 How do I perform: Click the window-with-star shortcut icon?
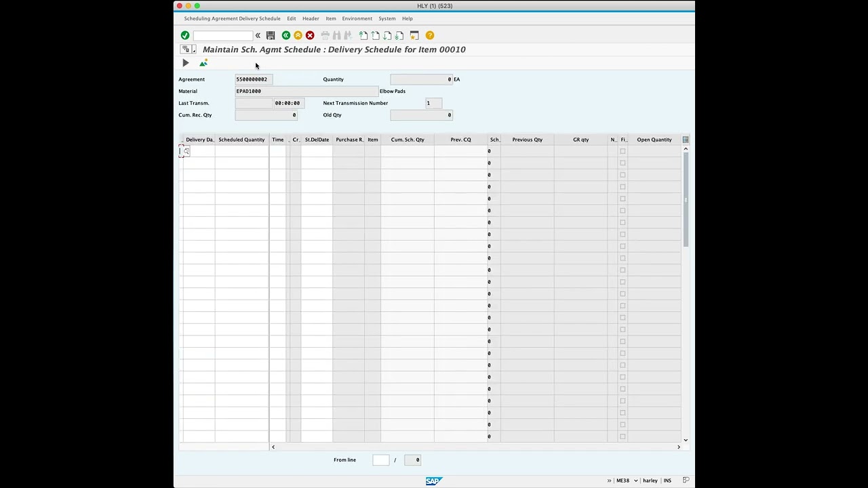(414, 35)
